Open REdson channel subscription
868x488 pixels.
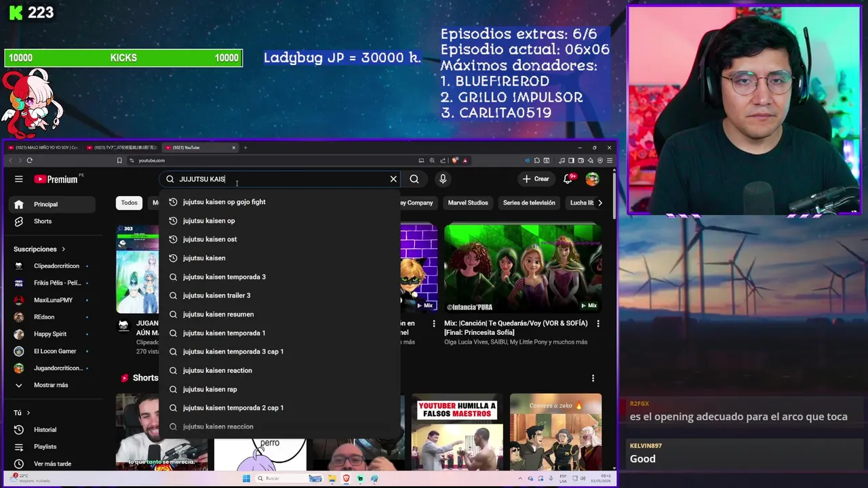tap(53, 317)
